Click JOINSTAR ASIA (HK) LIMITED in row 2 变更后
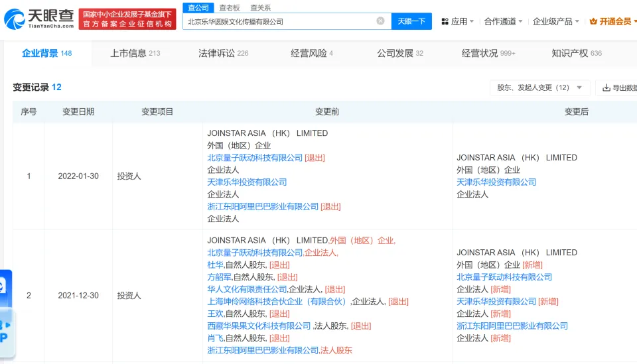637x364 pixels. pyautogui.click(x=517, y=253)
